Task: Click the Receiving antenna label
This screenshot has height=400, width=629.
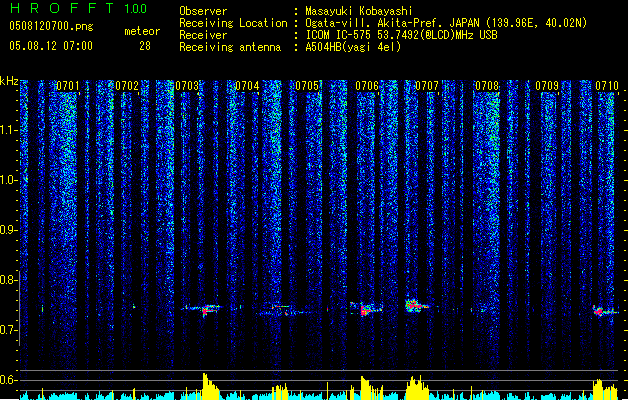Action: click(230, 47)
